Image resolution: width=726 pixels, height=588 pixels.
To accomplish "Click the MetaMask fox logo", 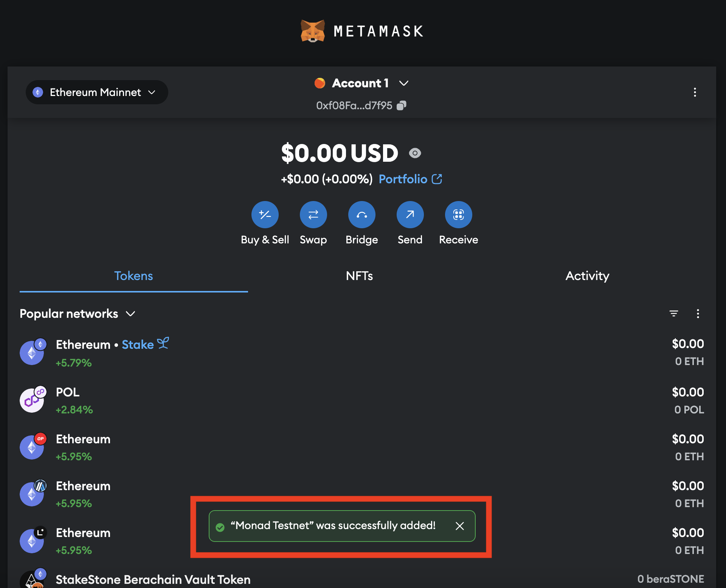I will coord(312,31).
